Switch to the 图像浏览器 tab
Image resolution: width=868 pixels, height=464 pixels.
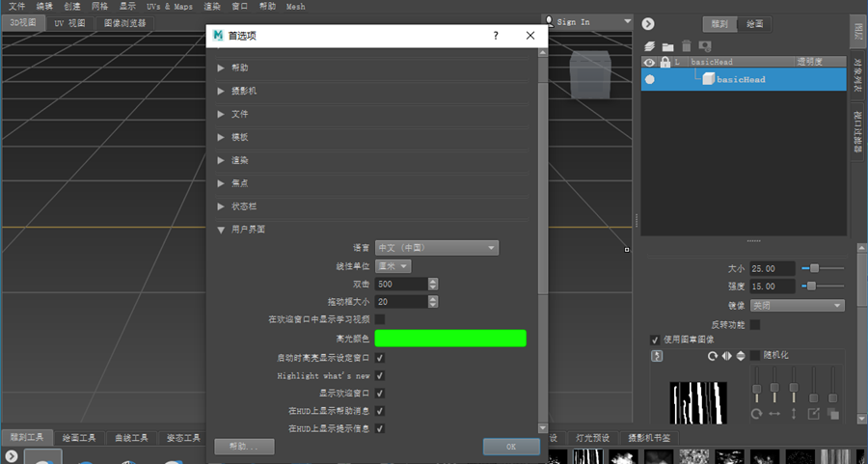(125, 23)
